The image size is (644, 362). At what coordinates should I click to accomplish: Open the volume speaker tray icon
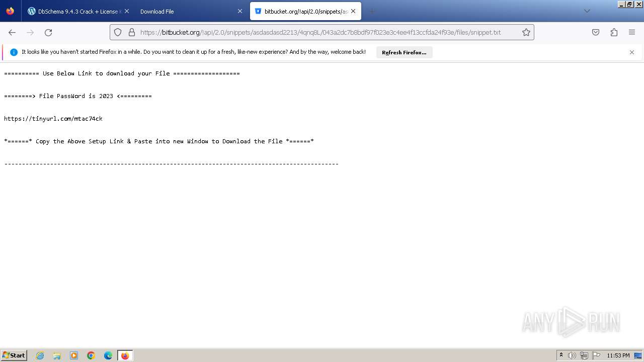[x=572, y=355]
